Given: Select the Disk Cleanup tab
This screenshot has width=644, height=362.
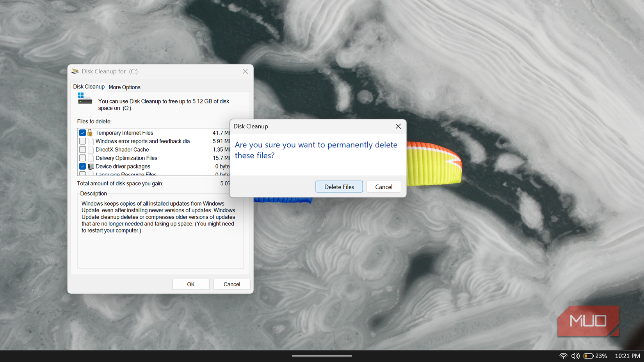Looking at the screenshot, I should point(89,87).
